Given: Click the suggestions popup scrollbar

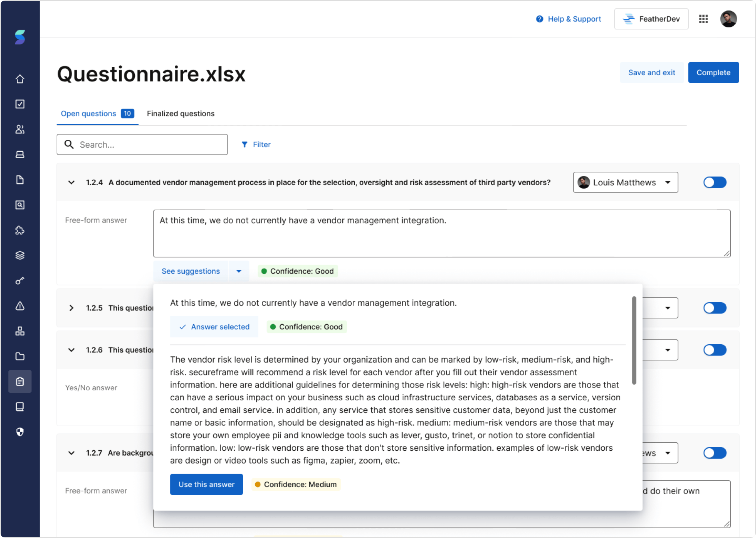Looking at the screenshot, I should tap(634, 340).
